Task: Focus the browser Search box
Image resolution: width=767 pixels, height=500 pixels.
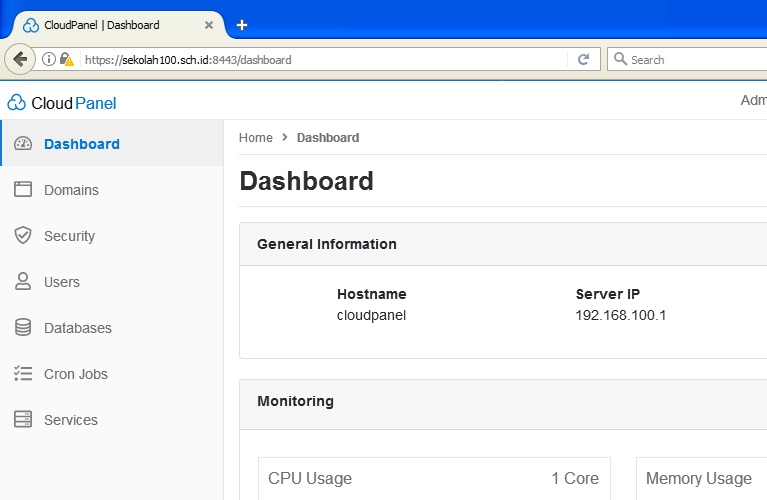Action: click(690, 60)
